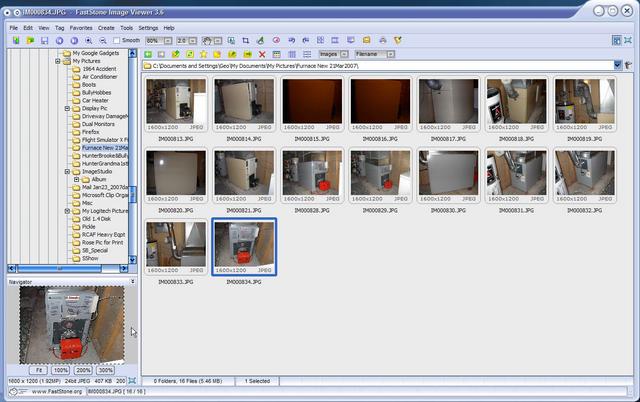Open the Create menu

(x=106, y=28)
